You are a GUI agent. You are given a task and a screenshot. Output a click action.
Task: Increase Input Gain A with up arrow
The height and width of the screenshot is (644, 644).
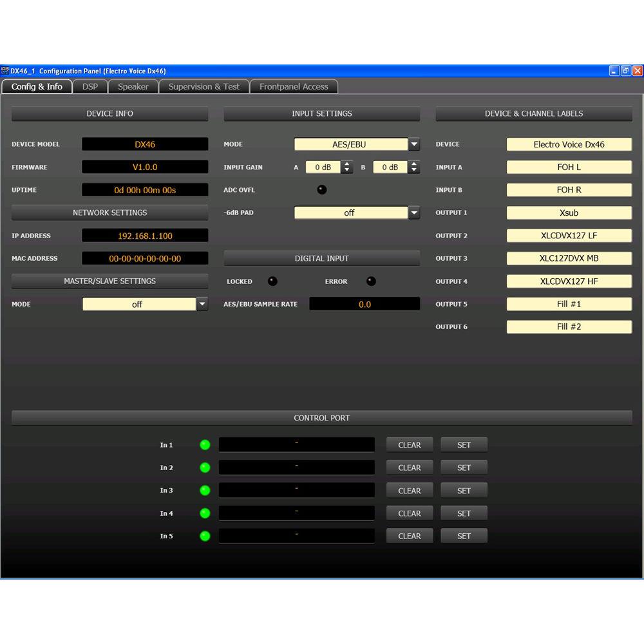pyautogui.click(x=347, y=164)
